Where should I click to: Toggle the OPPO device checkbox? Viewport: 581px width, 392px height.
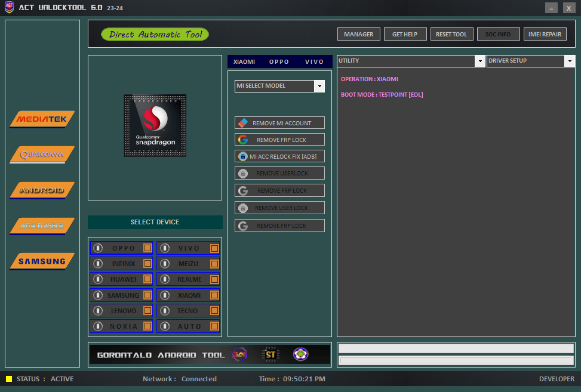click(147, 248)
